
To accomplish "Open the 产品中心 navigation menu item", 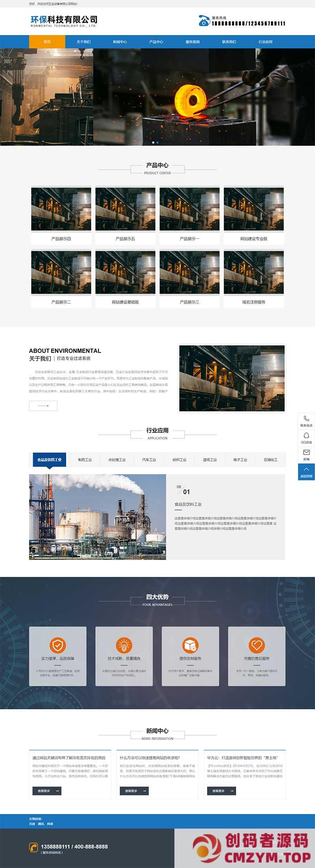I will coord(156,42).
